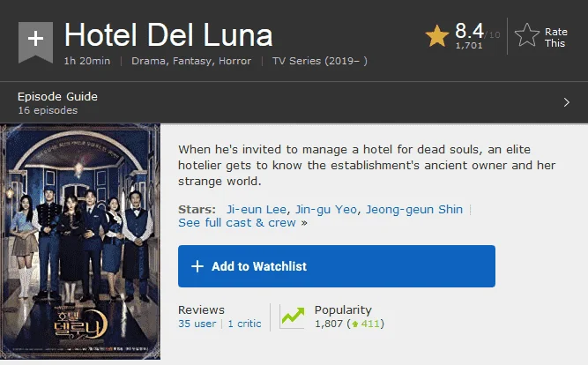588x365 pixels.
Task: Add Hotel Del Luna to Watchlist
Action: (337, 266)
